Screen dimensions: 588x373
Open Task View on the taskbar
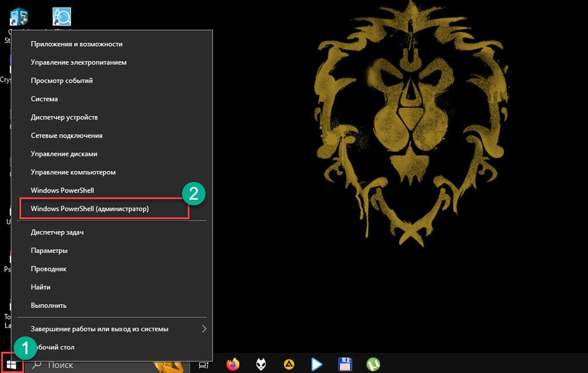click(x=204, y=365)
